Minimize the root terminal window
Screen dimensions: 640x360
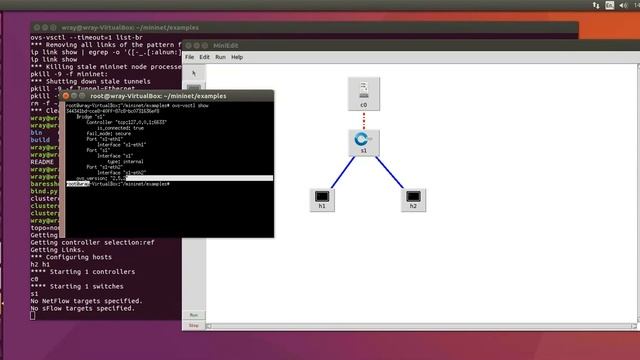click(x=74, y=96)
